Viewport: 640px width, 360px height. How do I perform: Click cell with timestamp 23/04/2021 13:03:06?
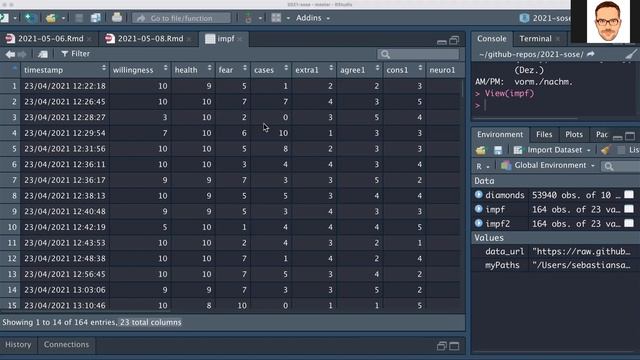tap(65, 290)
